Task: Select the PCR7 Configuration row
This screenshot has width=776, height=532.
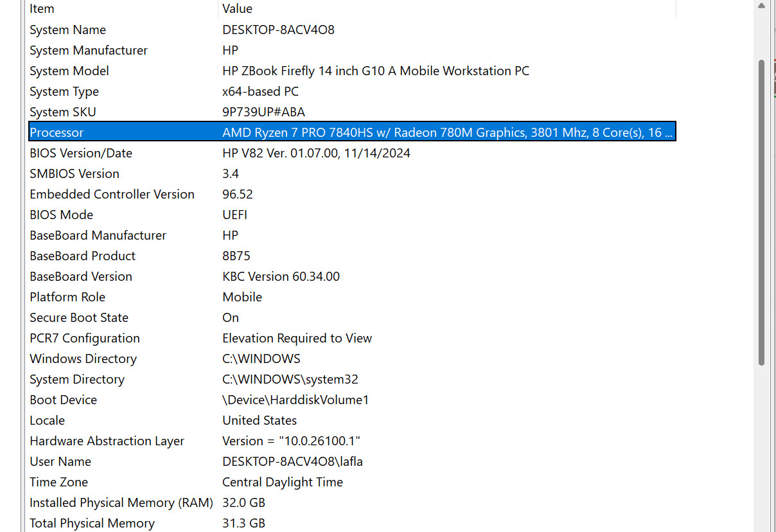Action: coord(352,338)
